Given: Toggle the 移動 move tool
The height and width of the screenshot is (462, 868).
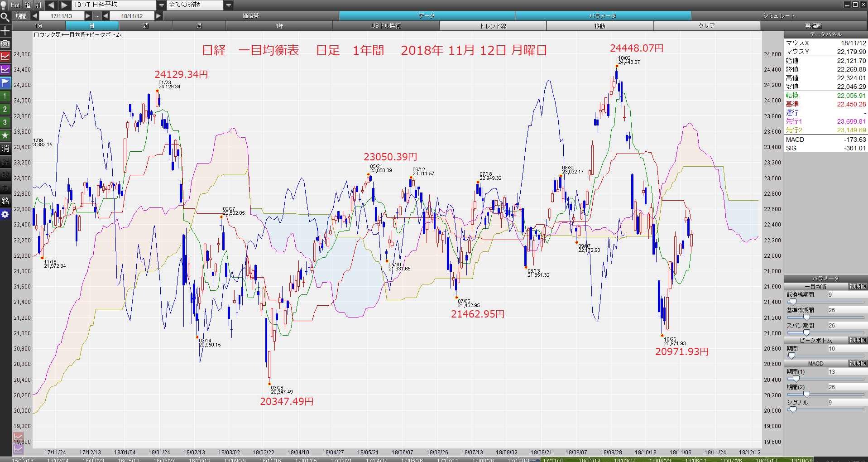Looking at the screenshot, I should [599, 26].
